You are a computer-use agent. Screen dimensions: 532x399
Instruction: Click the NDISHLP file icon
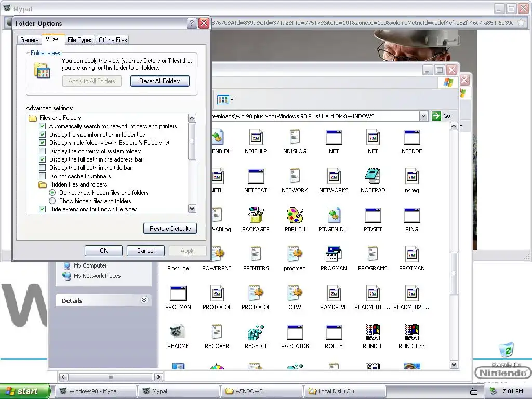point(256,137)
